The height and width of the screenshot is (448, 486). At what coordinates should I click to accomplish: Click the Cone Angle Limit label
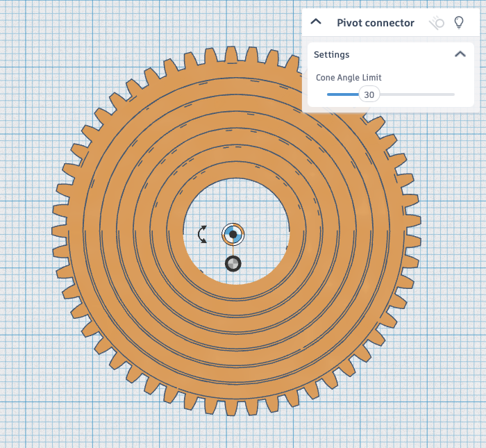349,78
